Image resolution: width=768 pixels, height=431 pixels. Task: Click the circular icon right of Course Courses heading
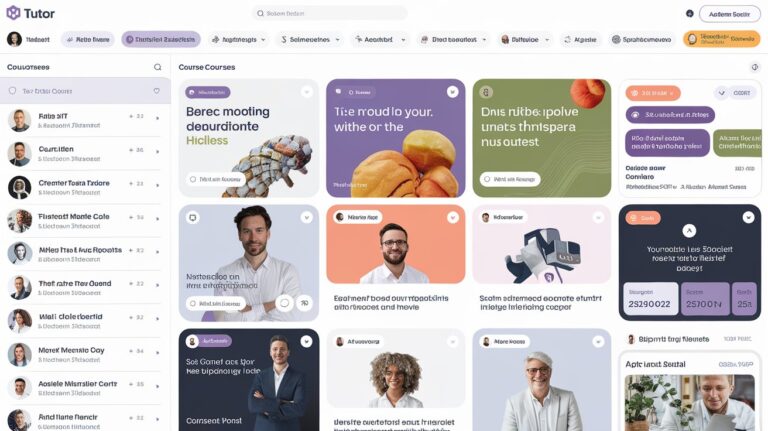(x=755, y=67)
